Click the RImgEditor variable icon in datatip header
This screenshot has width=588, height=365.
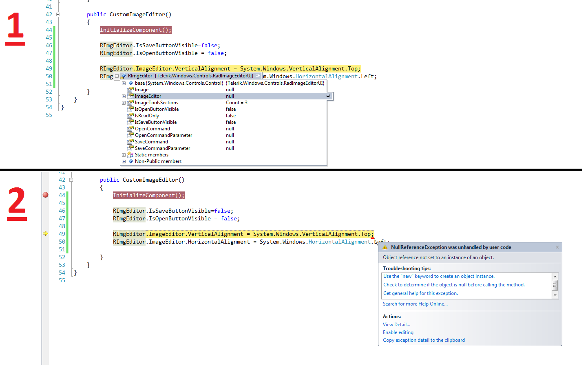tap(124, 76)
